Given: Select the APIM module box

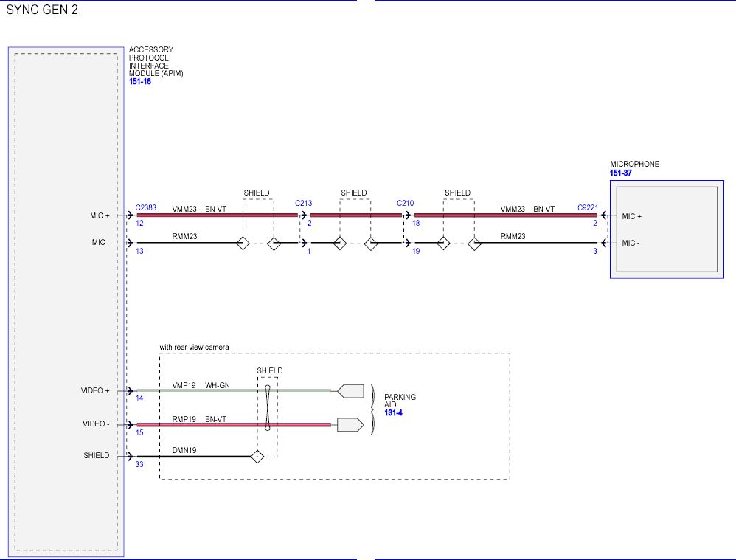Looking at the screenshot, I should pos(66,301).
